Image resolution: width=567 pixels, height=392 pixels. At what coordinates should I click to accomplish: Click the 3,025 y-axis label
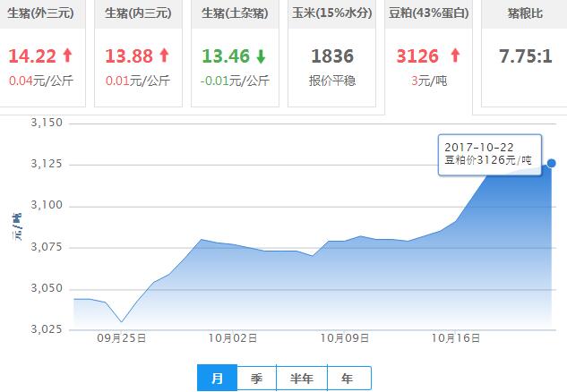47,329
